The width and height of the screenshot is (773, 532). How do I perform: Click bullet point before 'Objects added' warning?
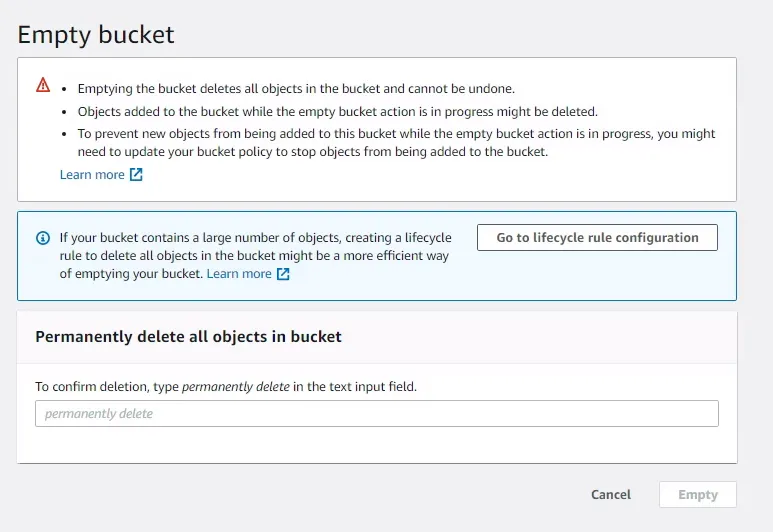tap(65, 111)
